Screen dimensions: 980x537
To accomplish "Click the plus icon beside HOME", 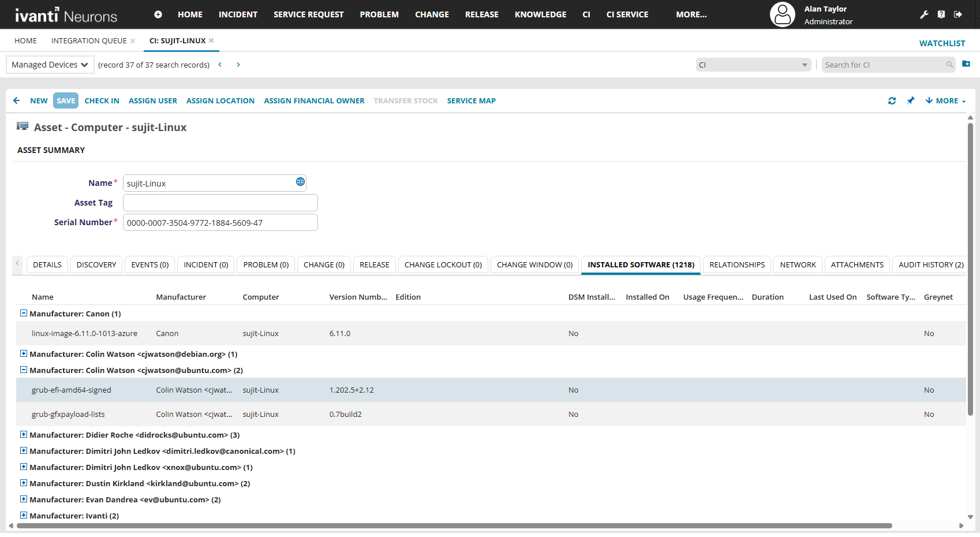I will pyautogui.click(x=158, y=14).
